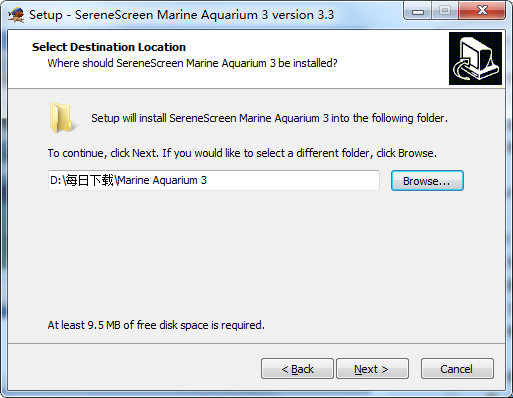Place cursor at the 'D:' drive letter

54,180
